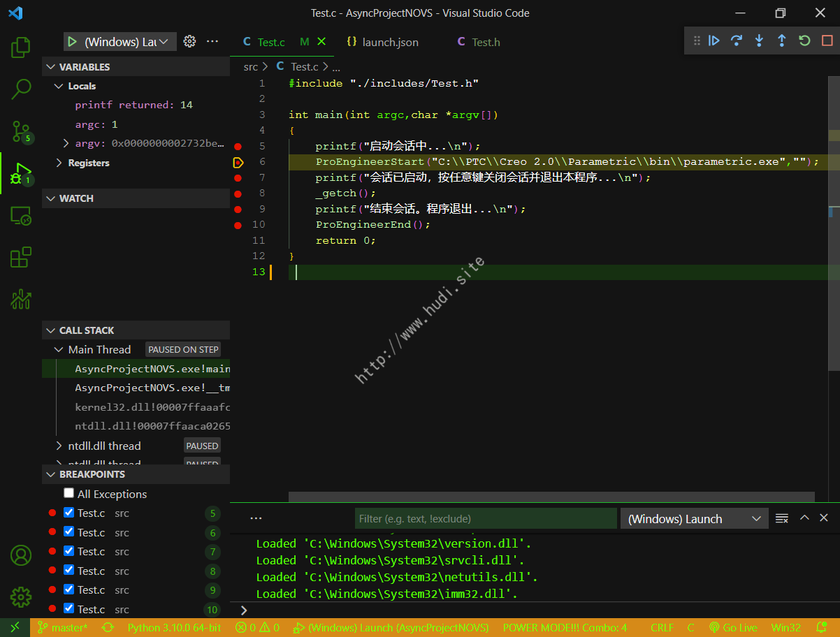
Task: Collapse the Main Thread stack
Action: (x=59, y=349)
